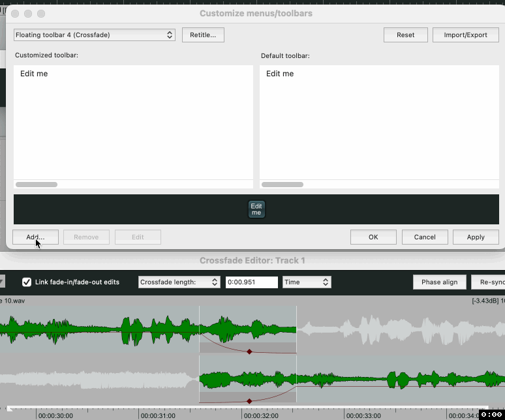The image size is (505, 420).
Task: Close the Customize menus/toolbars window
Action: click(15, 14)
